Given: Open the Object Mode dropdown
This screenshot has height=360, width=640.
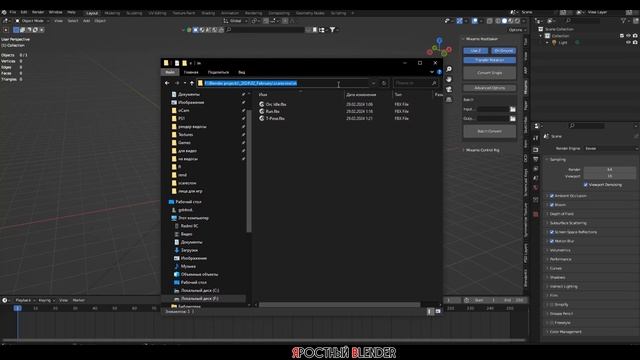Looking at the screenshot, I should tap(32, 21).
